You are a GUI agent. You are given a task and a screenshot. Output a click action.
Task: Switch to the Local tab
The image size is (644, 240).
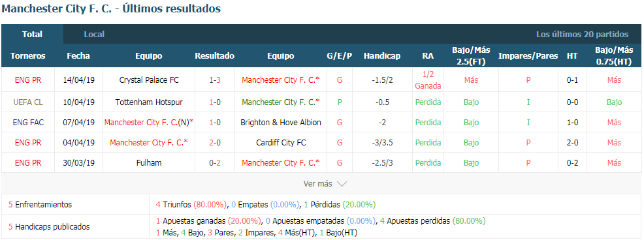point(94,35)
